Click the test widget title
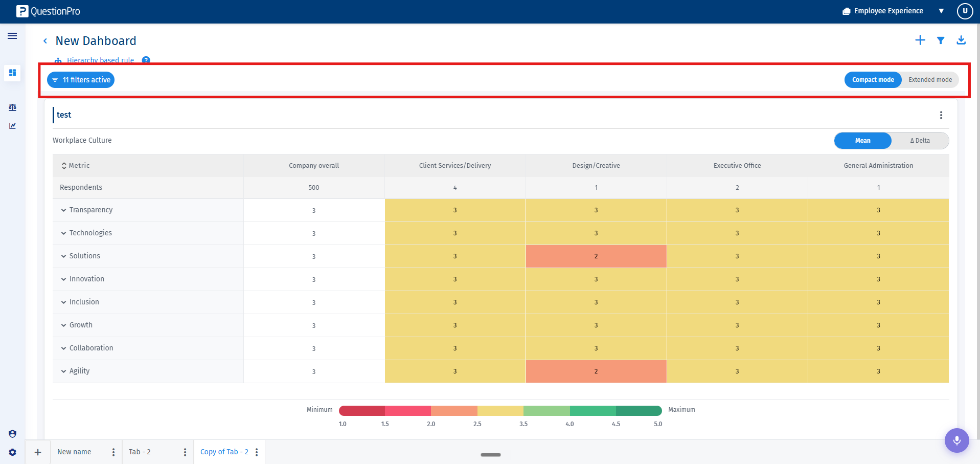 pyautogui.click(x=64, y=115)
